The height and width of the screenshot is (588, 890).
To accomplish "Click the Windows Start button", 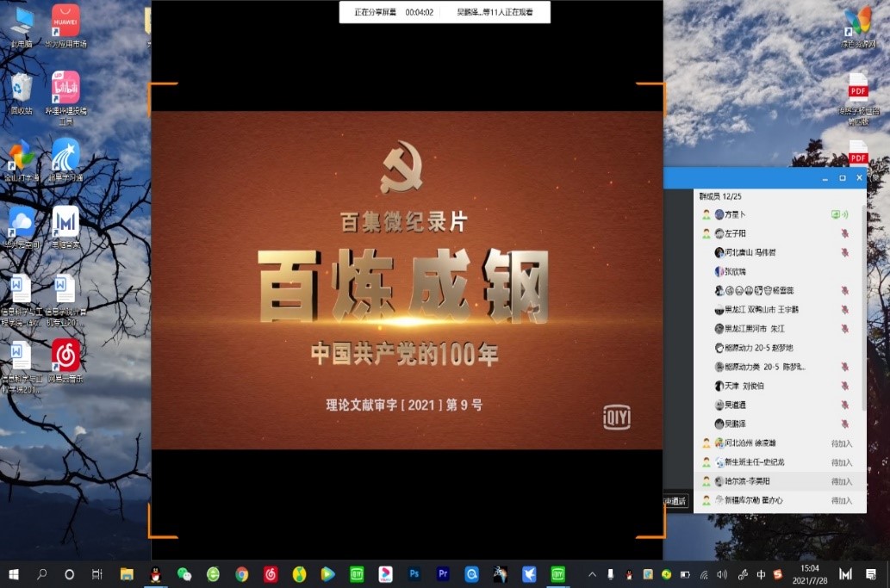I will coord(13,574).
